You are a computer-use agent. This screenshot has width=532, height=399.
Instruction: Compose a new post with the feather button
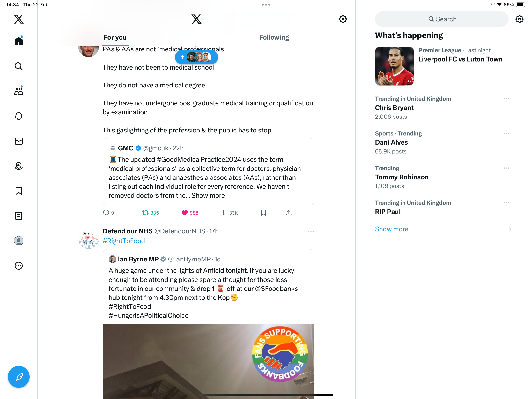(x=18, y=377)
